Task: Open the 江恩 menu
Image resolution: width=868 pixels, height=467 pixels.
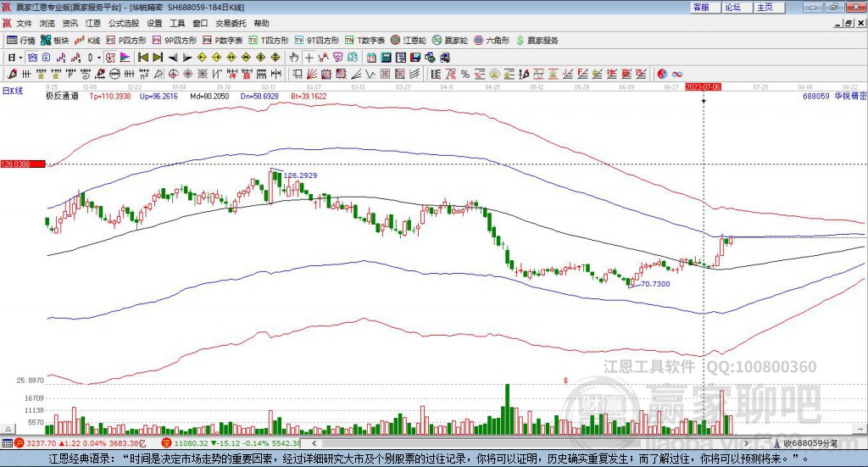Action: click(x=93, y=23)
